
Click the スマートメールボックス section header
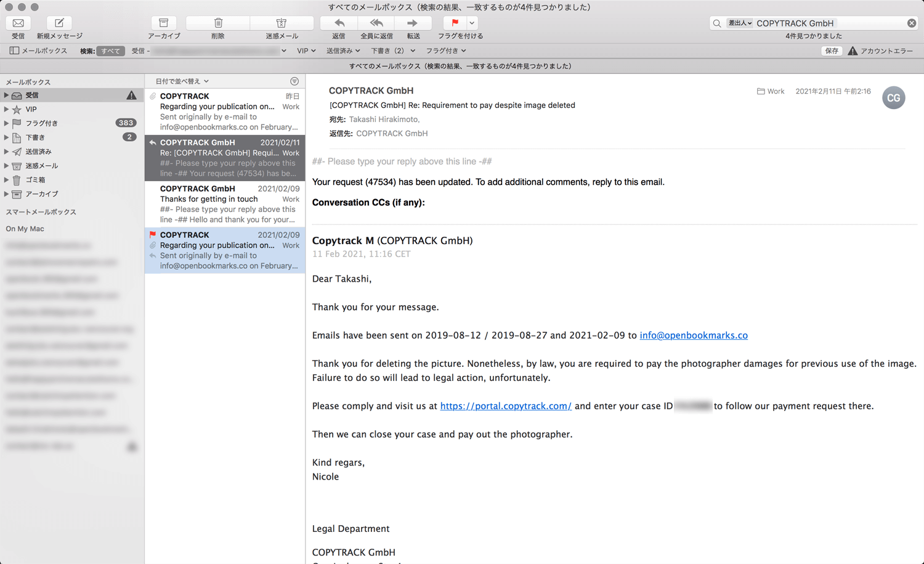coord(41,212)
